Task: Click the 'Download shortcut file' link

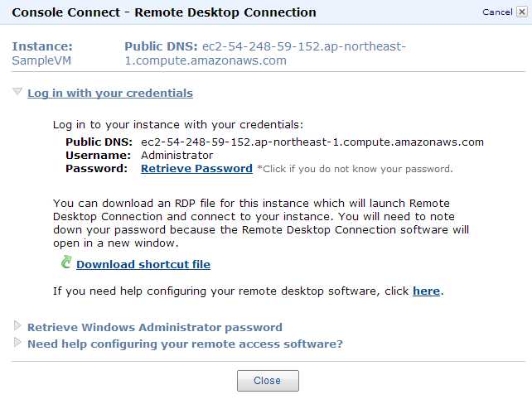Action: click(143, 264)
